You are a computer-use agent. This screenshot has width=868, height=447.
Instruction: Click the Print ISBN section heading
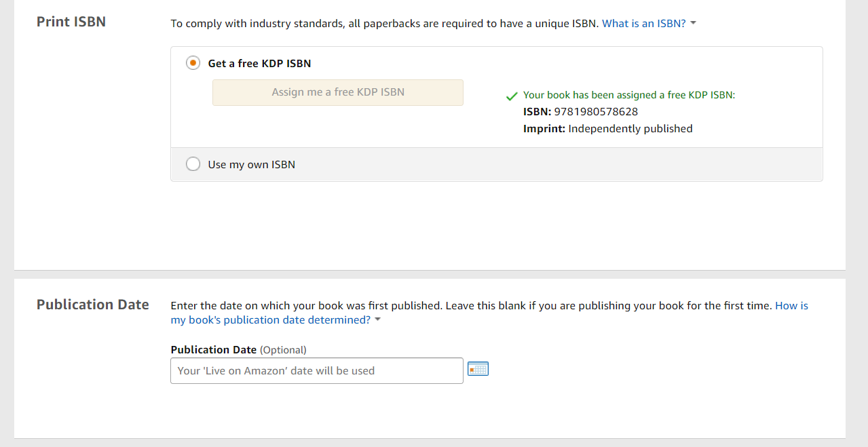[x=71, y=22]
